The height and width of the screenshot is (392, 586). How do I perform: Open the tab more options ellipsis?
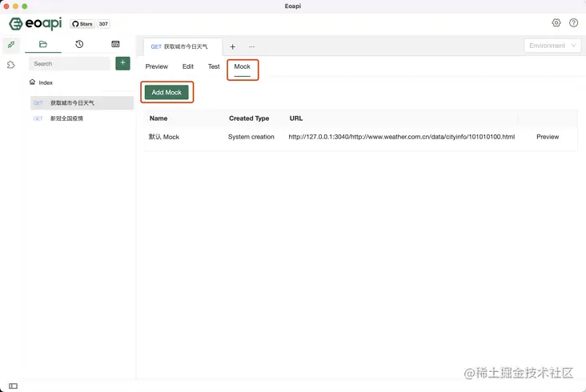[x=251, y=46]
